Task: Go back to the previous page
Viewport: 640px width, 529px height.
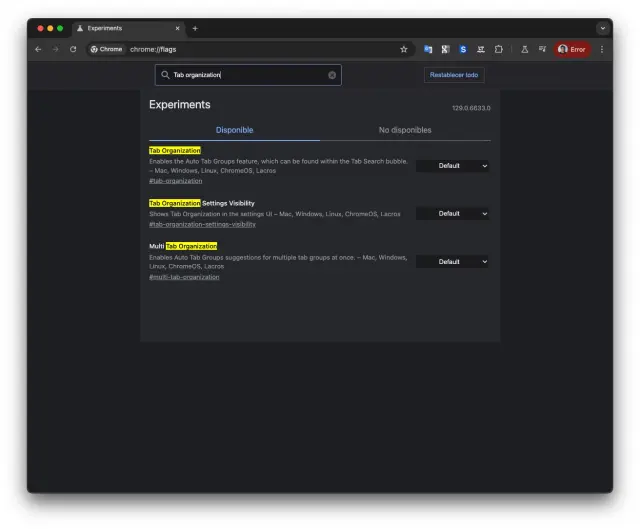Action: click(x=38, y=49)
